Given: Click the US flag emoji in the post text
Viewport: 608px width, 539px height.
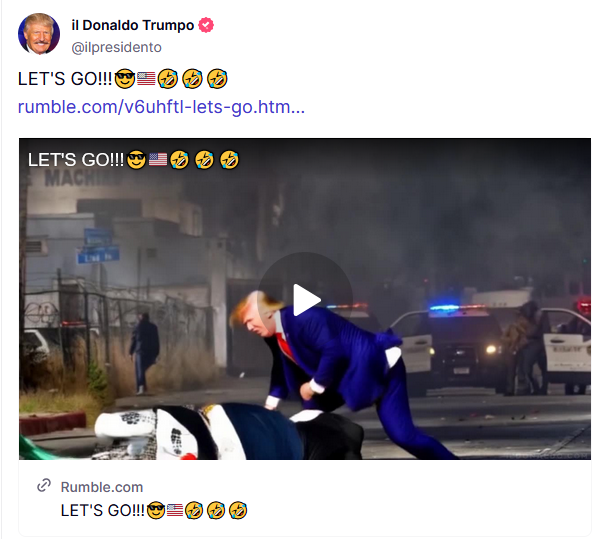Looking at the screenshot, I should (x=146, y=79).
